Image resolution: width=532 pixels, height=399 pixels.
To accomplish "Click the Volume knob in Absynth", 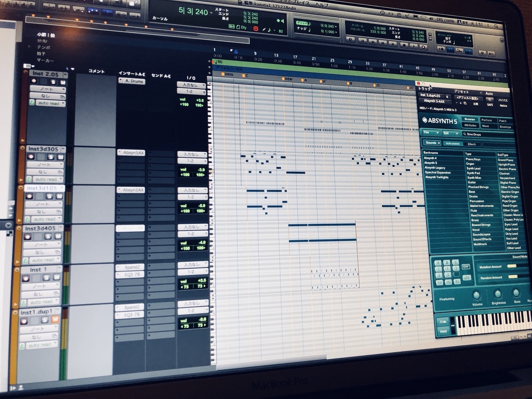I will tap(477, 295).
